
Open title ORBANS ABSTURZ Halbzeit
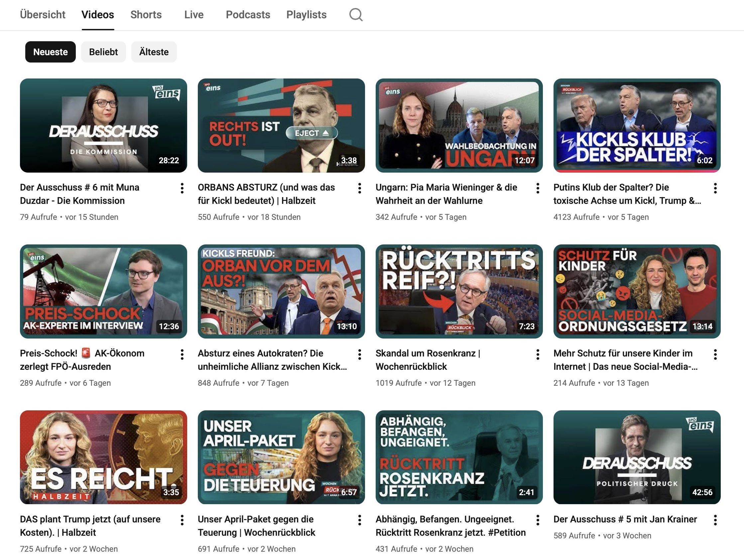tap(266, 194)
